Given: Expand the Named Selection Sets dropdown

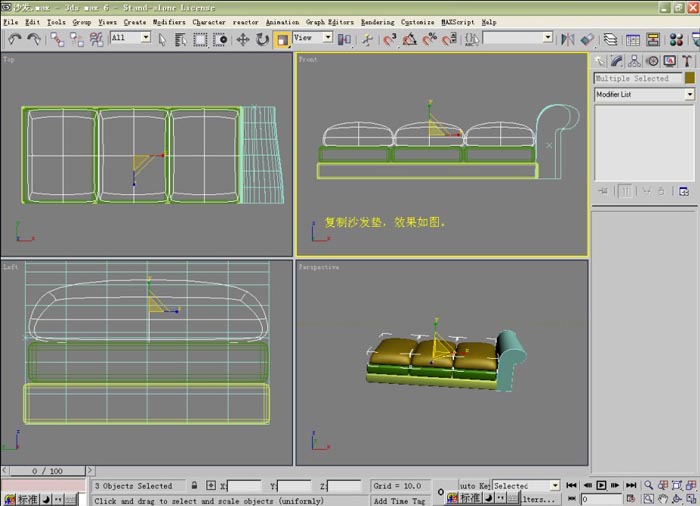Looking at the screenshot, I should click(548, 38).
